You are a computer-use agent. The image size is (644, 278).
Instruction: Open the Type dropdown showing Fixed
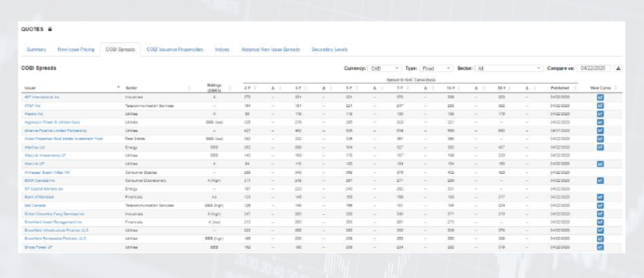436,68
